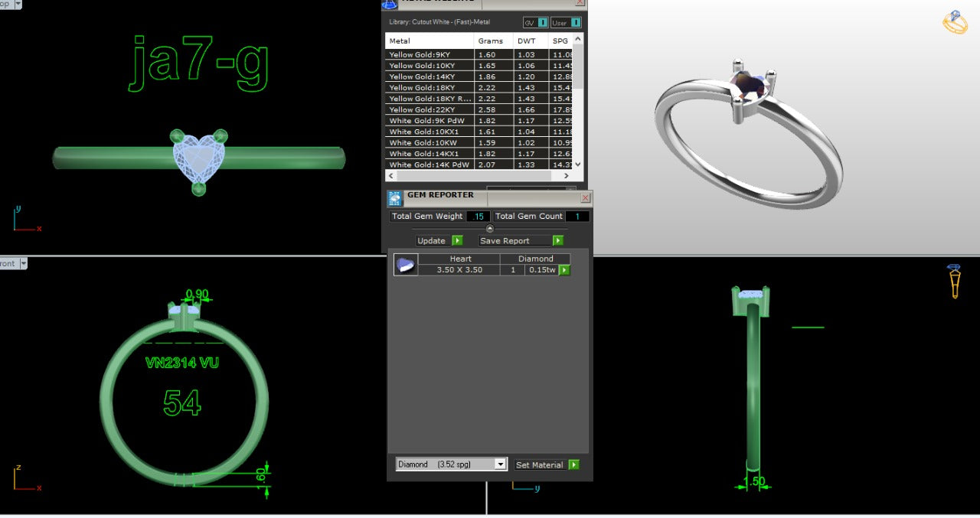Screen dimensions: 980x518
Task: Click the Total Gem Count value 1
Action: point(577,217)
